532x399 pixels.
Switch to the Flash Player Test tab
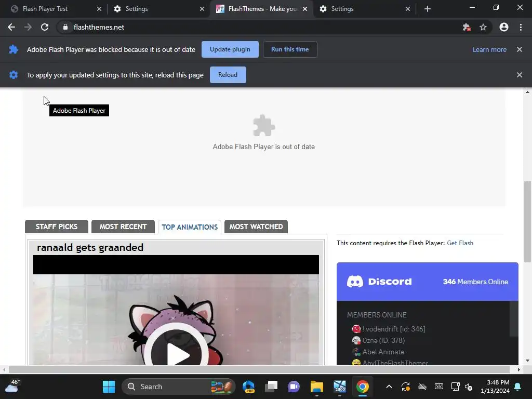tap(53, 9)
